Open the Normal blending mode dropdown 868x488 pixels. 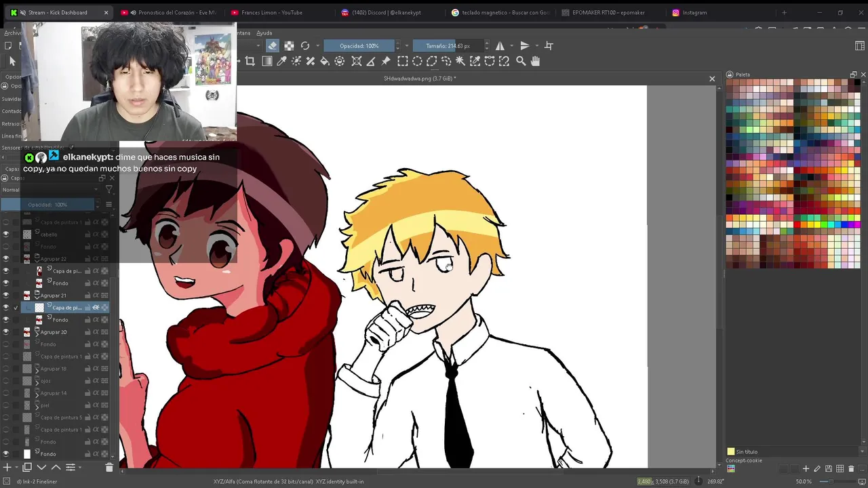click(50, 190)
